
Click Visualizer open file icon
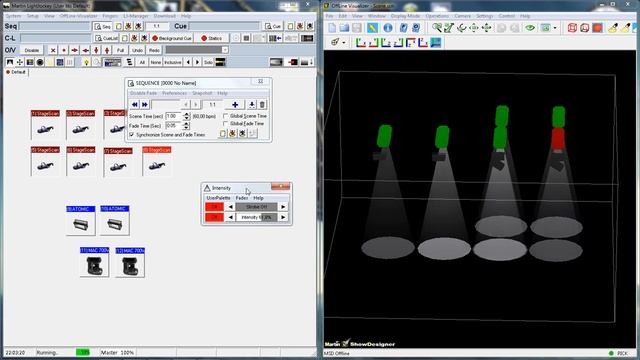tap(344, 28)
